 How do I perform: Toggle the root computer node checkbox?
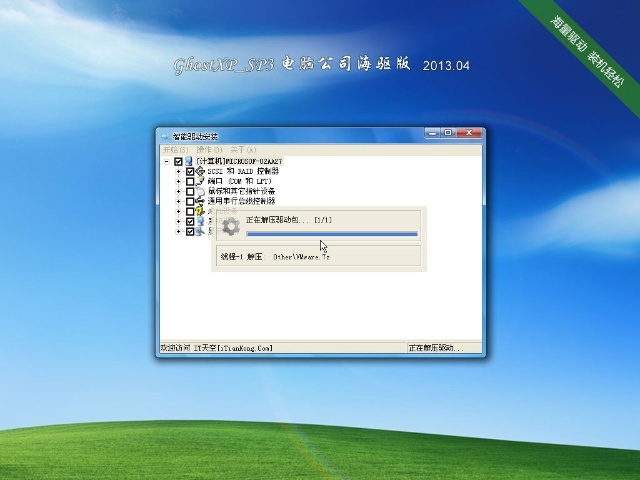tap(178, 161)
